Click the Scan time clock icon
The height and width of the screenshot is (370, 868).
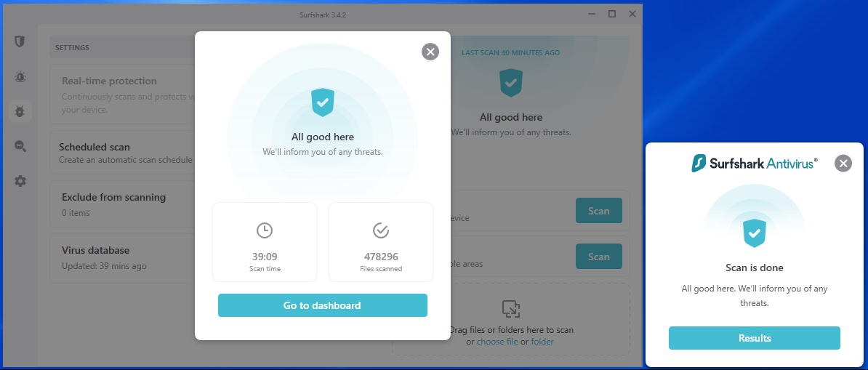[x=265, y=230]
